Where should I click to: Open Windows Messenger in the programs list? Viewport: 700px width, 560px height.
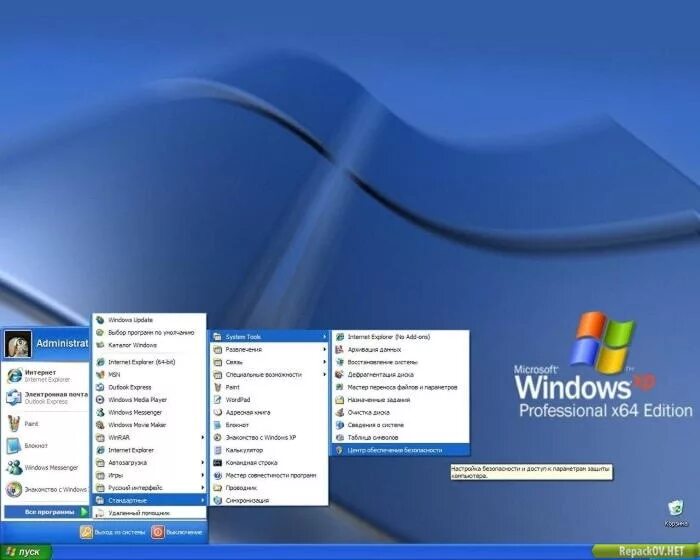point(149,412)
